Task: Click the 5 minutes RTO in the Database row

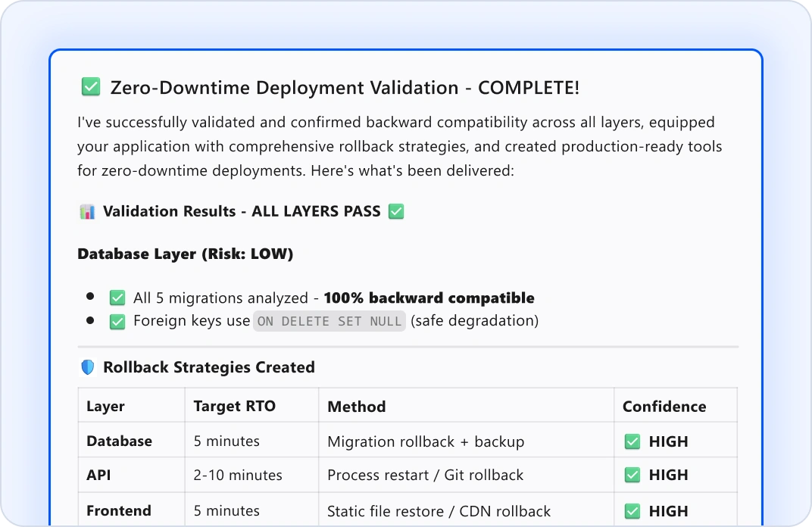Action: pos(226,441)
